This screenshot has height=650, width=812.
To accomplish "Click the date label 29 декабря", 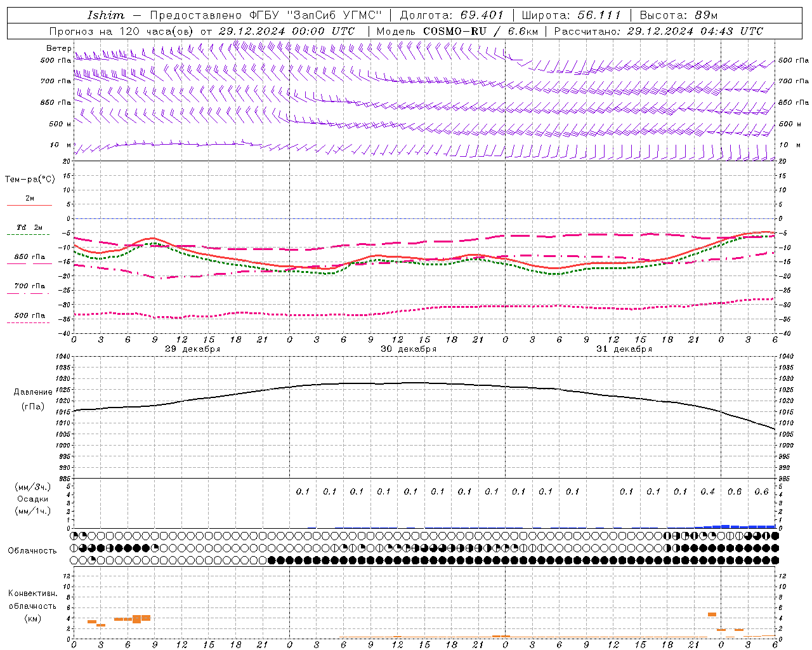I will pos(193,349).
